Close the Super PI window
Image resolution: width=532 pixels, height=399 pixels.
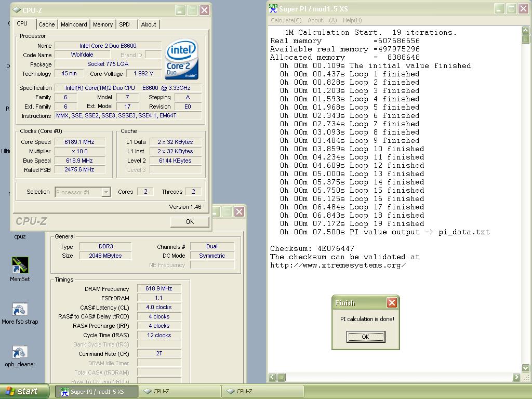524,8
